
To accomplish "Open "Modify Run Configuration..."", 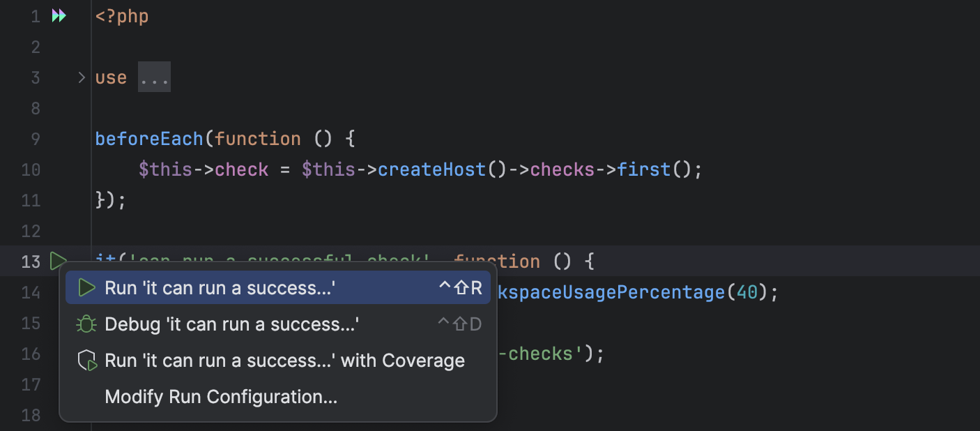I will tap(220, 396).
